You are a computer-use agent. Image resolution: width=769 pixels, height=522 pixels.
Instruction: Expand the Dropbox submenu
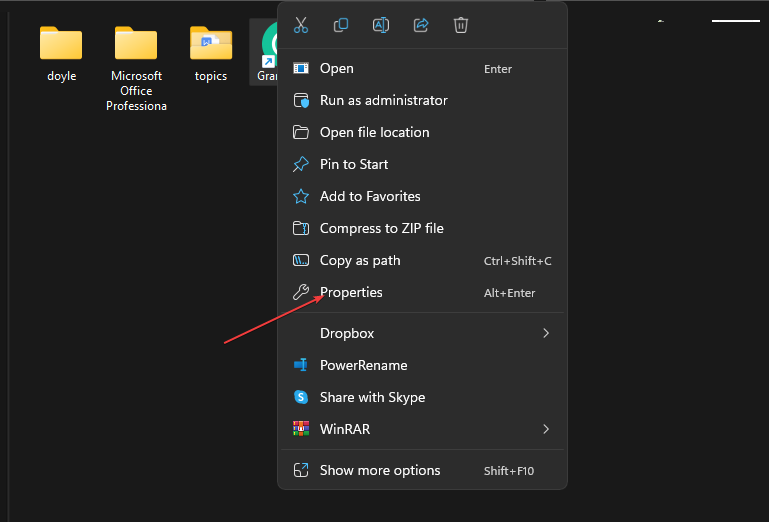422,334
